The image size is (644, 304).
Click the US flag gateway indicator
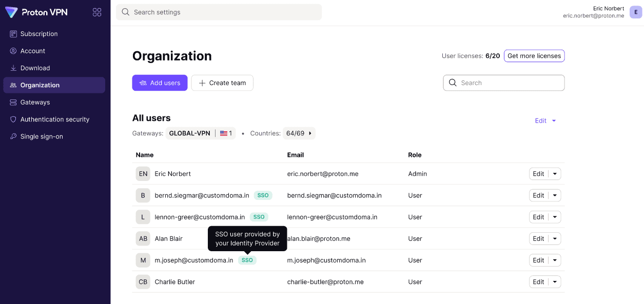click(226, 133)
